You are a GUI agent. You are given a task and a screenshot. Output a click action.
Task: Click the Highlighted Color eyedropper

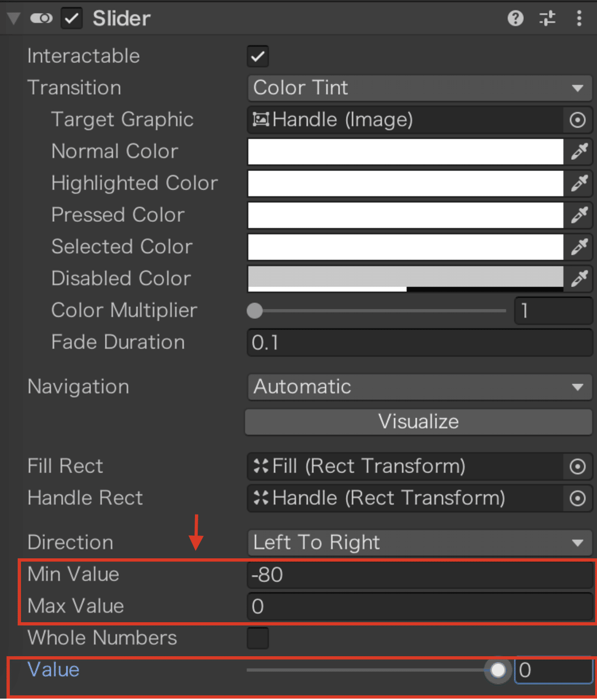click(x=580, y=183)
